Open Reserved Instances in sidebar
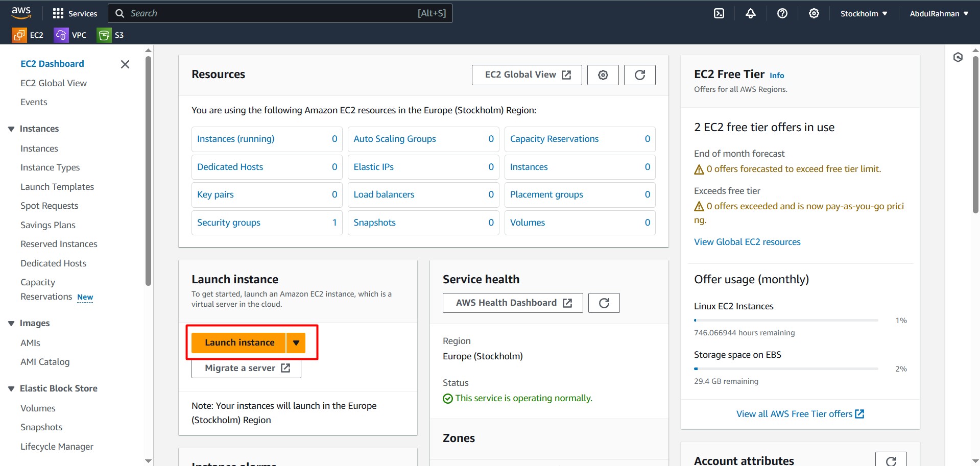This screenshot has width=980, height=466. click(x=59, y=244)
